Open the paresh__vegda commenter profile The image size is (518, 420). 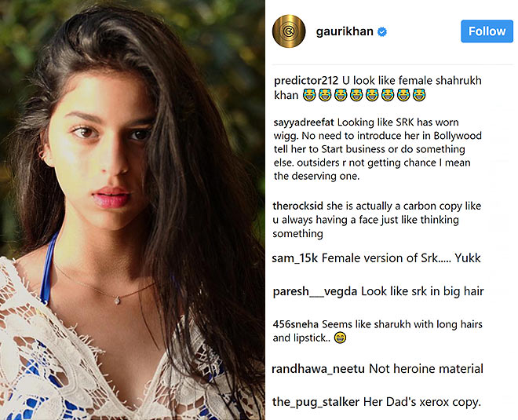click(316, 292)
